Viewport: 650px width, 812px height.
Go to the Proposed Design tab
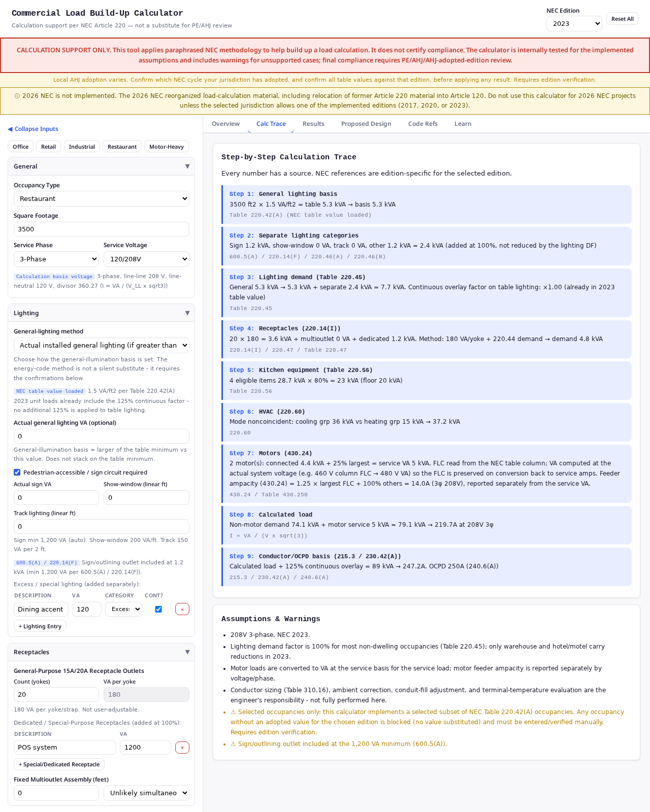pos(366,124)
